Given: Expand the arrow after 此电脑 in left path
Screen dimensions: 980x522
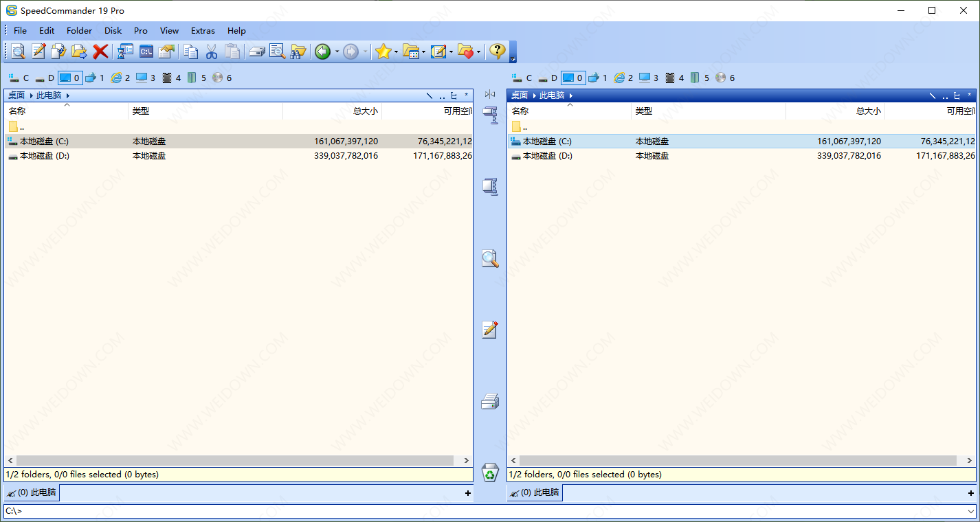Looking at the screenshot, I should click(68, 95).
